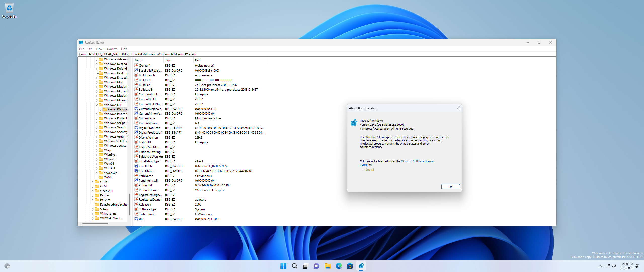
Task: Select the EditionID value row
Action: [200, 142]
